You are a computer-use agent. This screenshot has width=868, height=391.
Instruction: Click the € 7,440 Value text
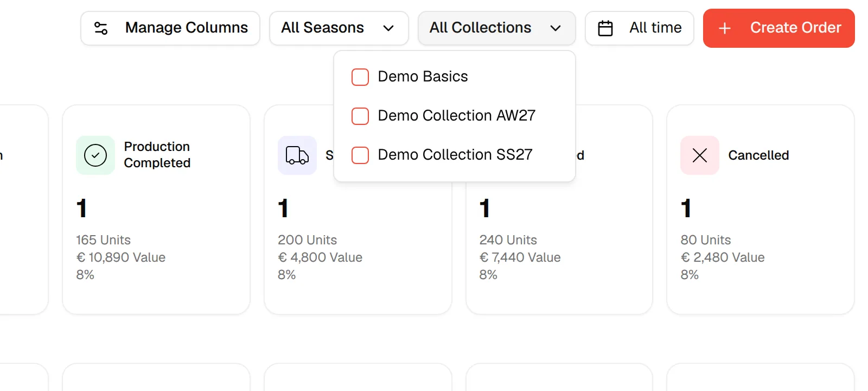point(520,257)
